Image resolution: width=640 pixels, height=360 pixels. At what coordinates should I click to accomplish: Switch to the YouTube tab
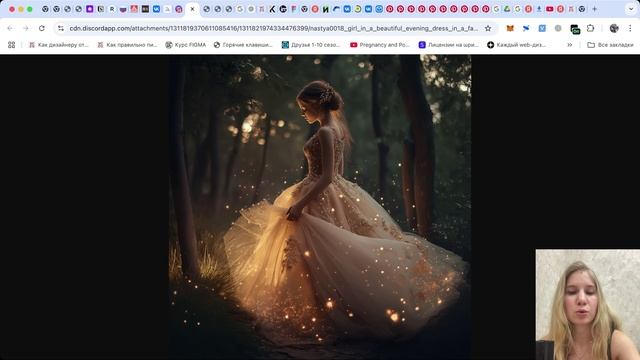[550, 9]
